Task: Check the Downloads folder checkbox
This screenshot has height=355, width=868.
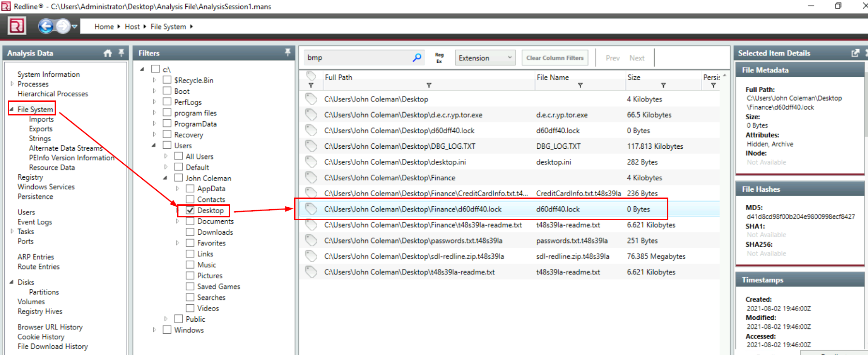Action: tap(191, 232)
